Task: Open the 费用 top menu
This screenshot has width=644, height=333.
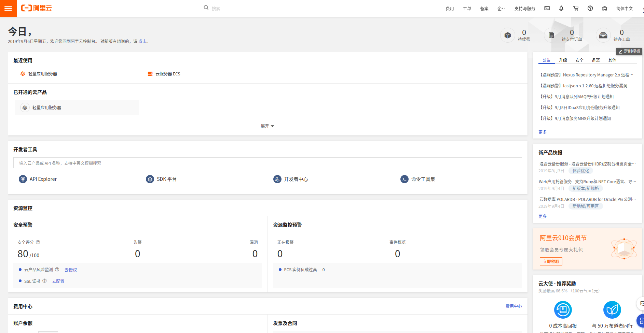Action: (450, 9)
